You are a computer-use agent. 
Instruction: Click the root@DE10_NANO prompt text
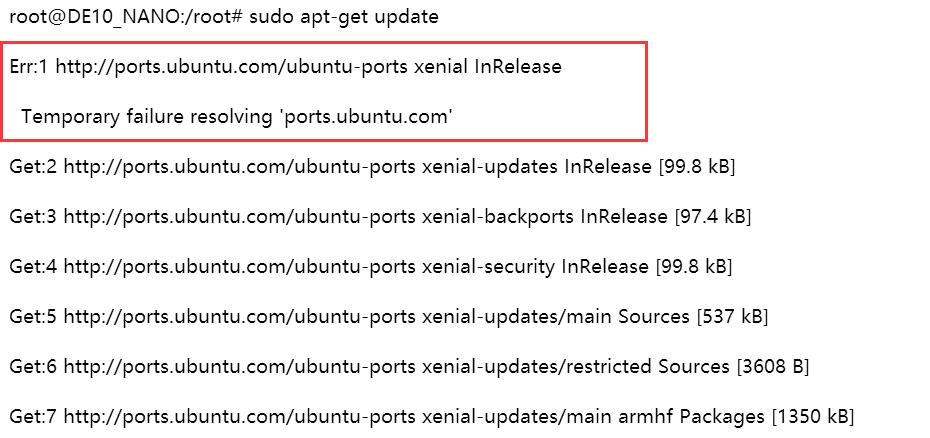[126, 17]
